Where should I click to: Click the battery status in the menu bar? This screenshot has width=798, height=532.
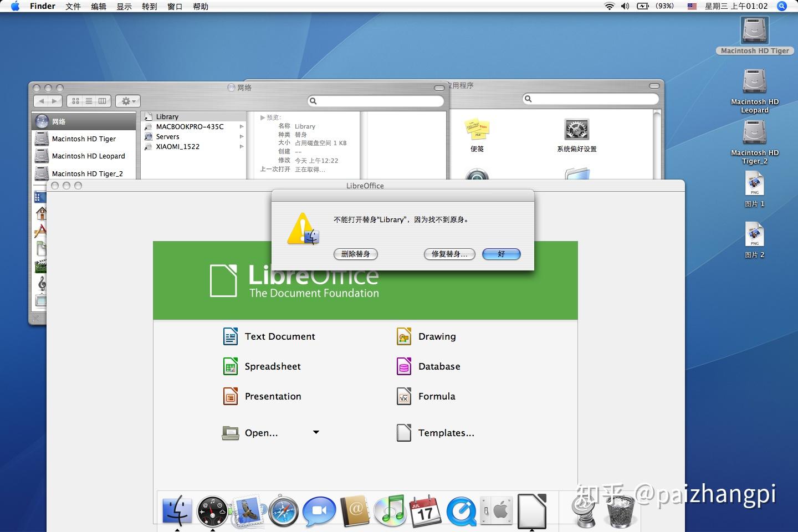tap(656, 6)
